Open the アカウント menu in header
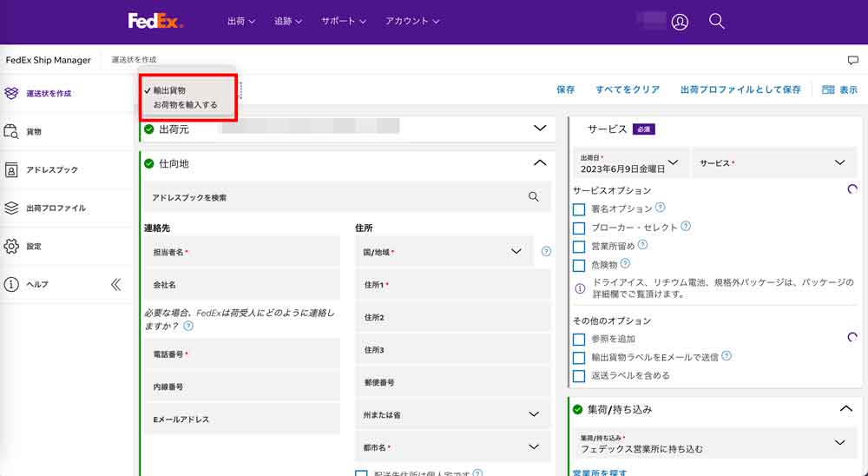Viewport: 868px width, 476px height. (411, 21)
